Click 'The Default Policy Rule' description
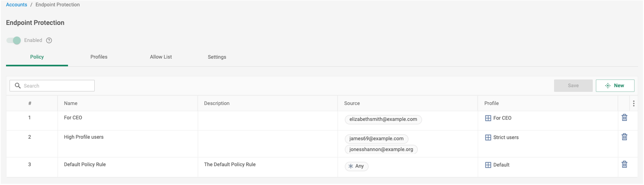 click(229, 165)
